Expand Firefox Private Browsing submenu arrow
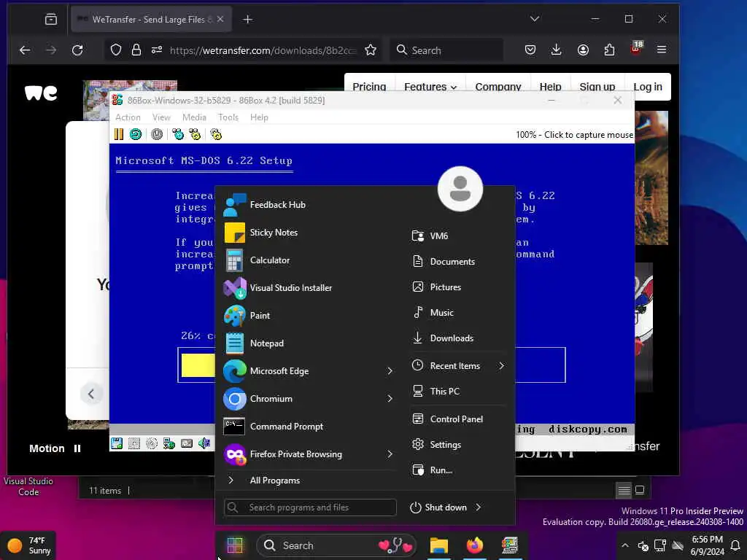The width and height of the screenshot is (747, 560). pyautogui.click(x=390, y=454)
